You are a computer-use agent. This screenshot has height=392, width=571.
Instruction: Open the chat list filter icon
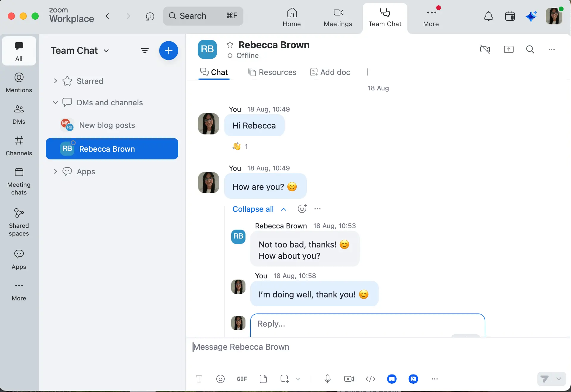pyautogui.click(x=145, y=51)
